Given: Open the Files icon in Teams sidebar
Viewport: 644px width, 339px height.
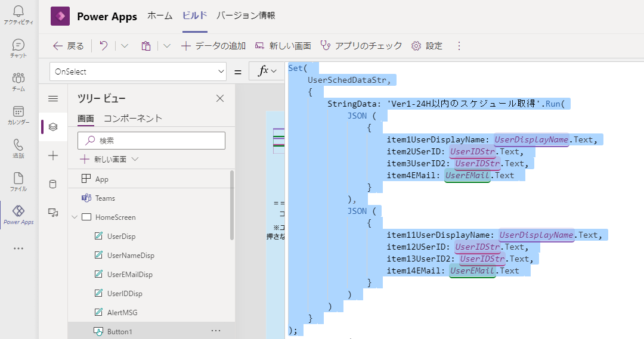Looking at the screenshot, I should pos(18,181).
